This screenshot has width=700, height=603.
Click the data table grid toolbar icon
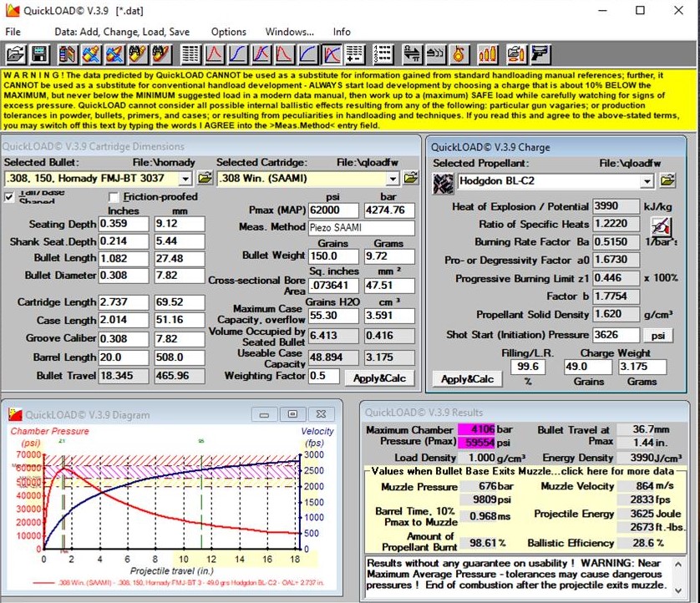[191, 54]
